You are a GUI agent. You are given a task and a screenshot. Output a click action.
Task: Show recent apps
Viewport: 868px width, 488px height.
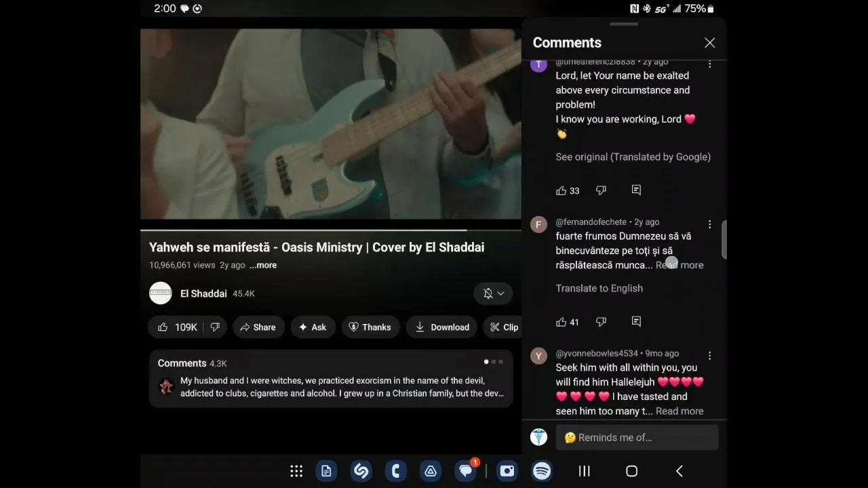point(584,471)
